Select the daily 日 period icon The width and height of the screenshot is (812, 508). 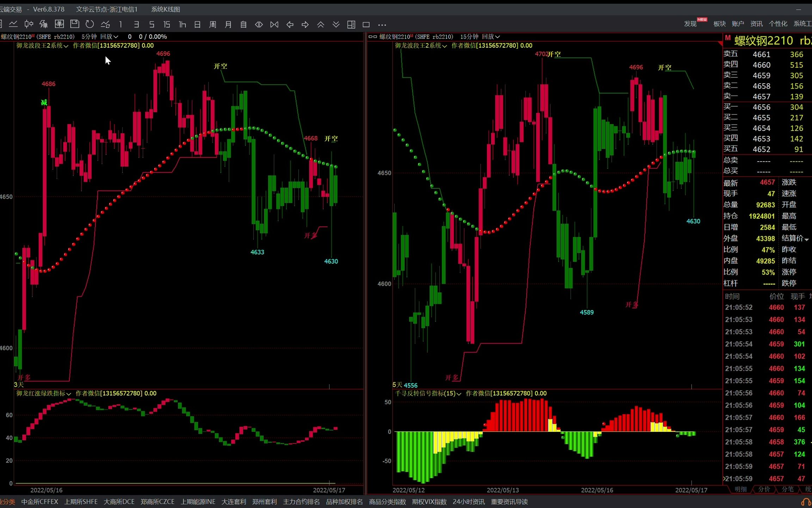pos(197,24)
